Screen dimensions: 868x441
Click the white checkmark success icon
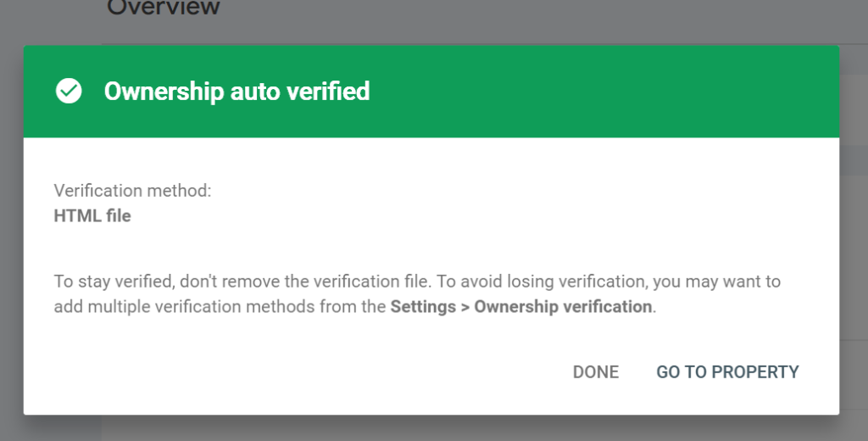(69, 91)
